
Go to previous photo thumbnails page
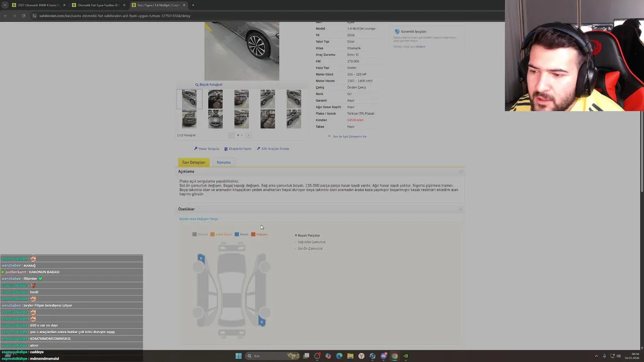coord(231,135)
